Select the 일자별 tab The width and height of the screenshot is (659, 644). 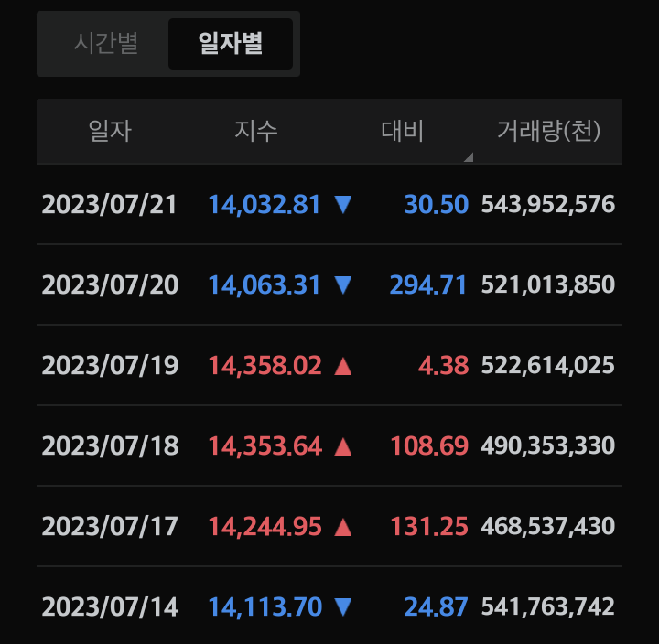pyautogui.click(x=231, y=44)
